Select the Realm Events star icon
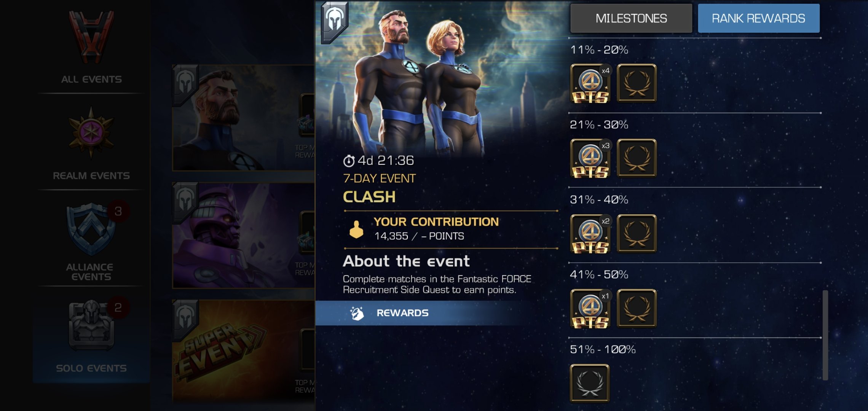The width and height of the screenshot is (868, 411). click(x=91, y=132)
